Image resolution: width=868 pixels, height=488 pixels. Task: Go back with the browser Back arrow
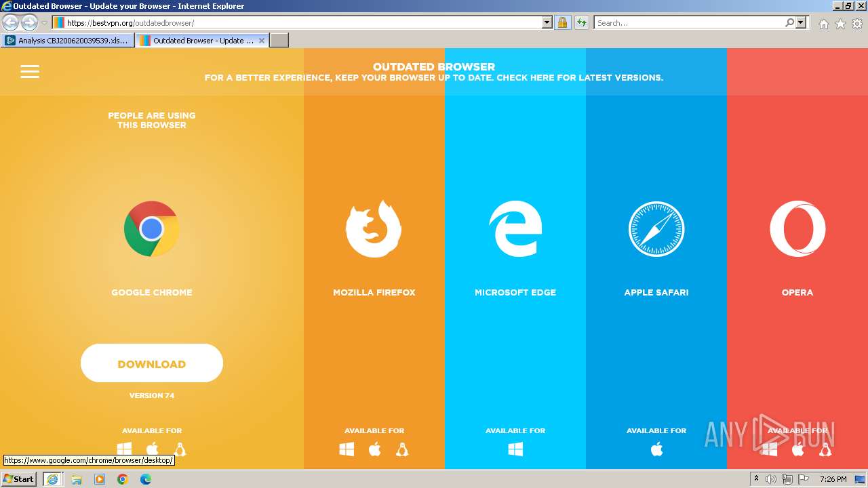pyautogui.click(x=11, y=23)
